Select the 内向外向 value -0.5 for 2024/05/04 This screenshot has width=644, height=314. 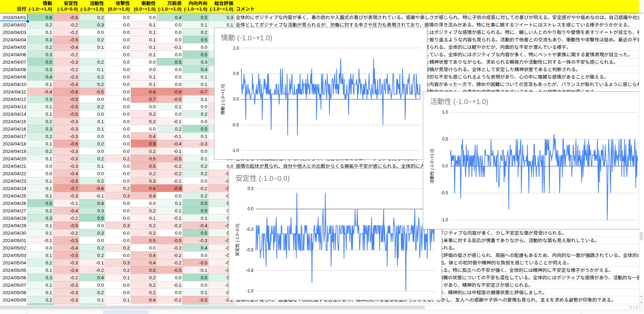(196, 263)
